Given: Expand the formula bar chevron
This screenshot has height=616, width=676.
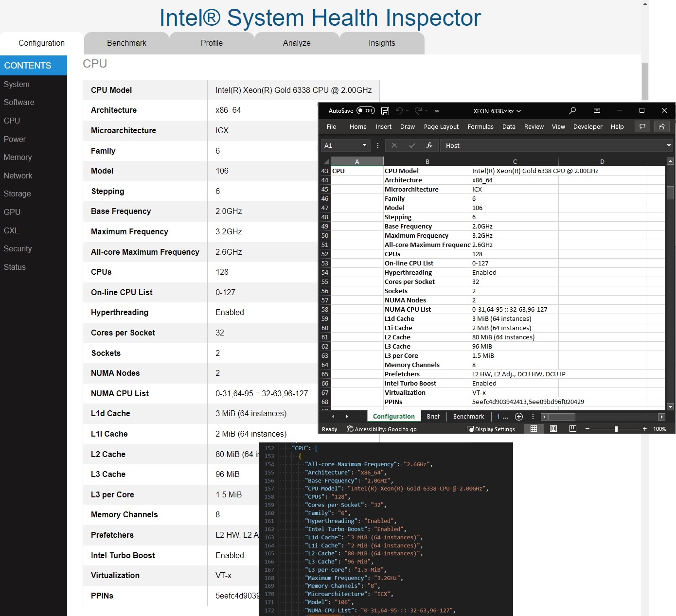Looking at the screenshot, I should [x=669, y=145].
